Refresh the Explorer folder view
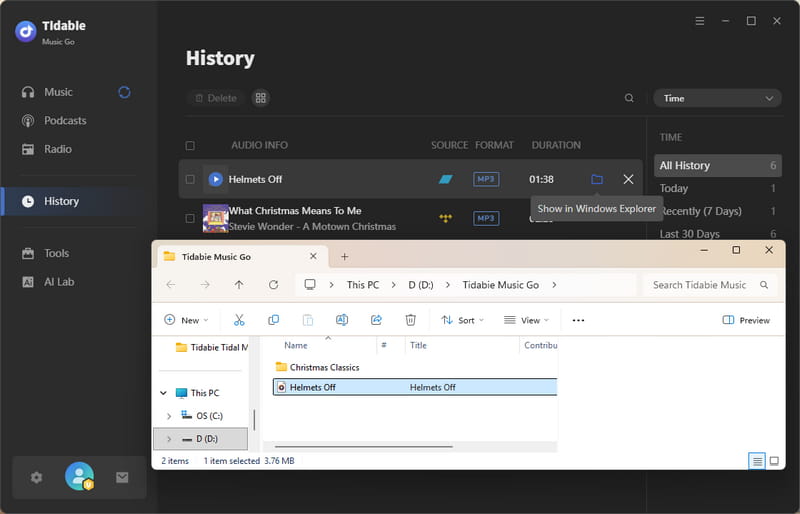800x514 pixels. point(273,285)
